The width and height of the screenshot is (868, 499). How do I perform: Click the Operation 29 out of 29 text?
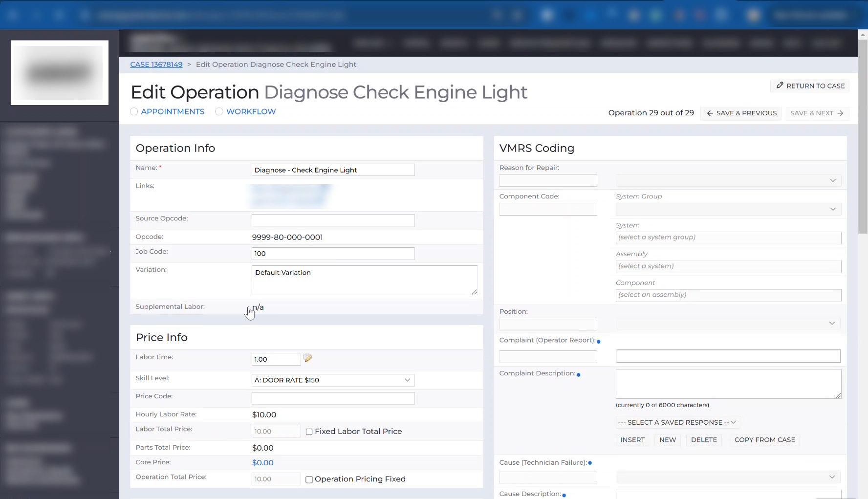[651, 113]
